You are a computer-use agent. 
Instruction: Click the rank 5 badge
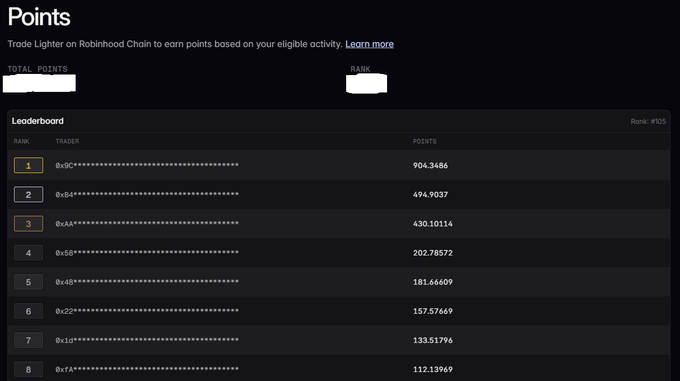pyautogui.click(x=28, y=282)
